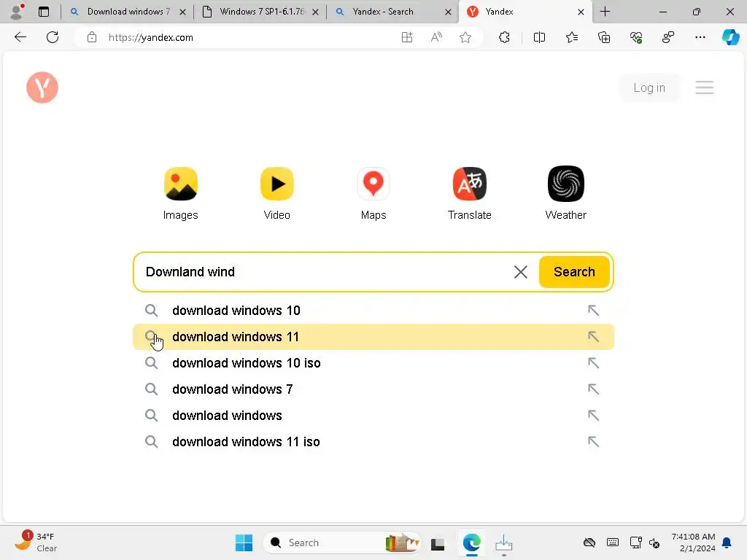Open Browser essentials heart icon
Image resolution: width=747 pixels, height=560 pixels.
(636, 37)
